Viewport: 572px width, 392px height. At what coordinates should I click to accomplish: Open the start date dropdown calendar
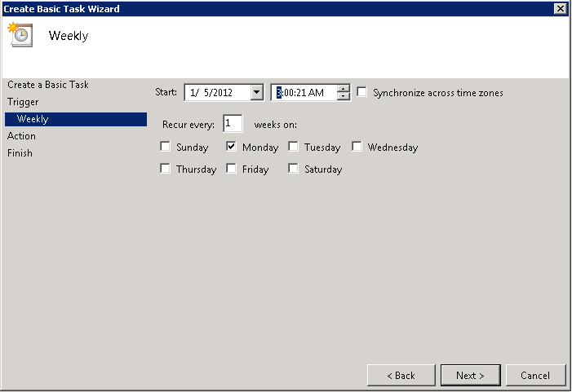tap(257, 93)
